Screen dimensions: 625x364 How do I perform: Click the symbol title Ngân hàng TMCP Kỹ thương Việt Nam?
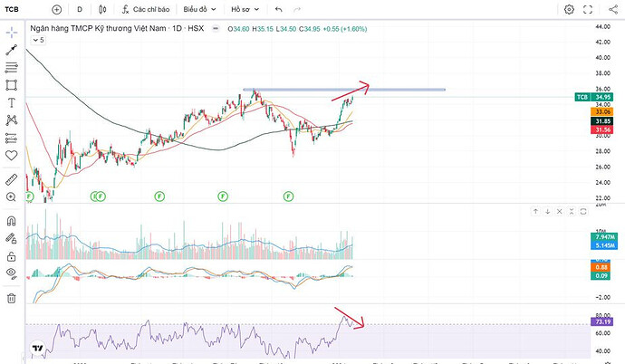(x=98, y=28)
